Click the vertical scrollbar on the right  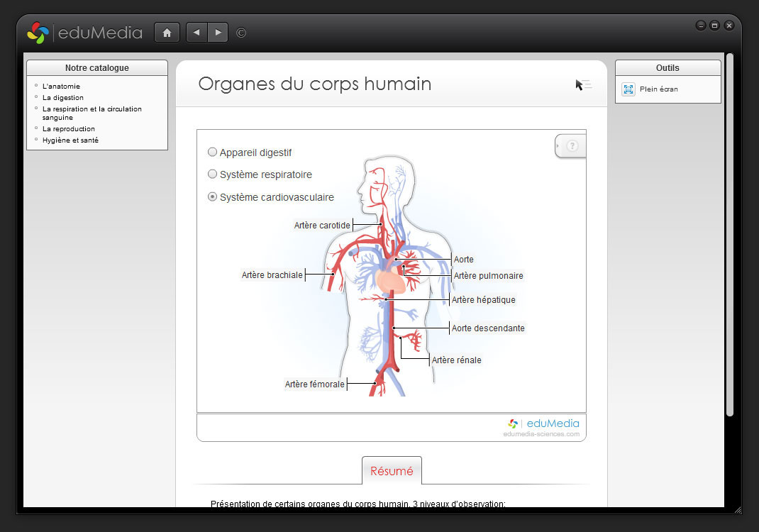coord(729,234)
